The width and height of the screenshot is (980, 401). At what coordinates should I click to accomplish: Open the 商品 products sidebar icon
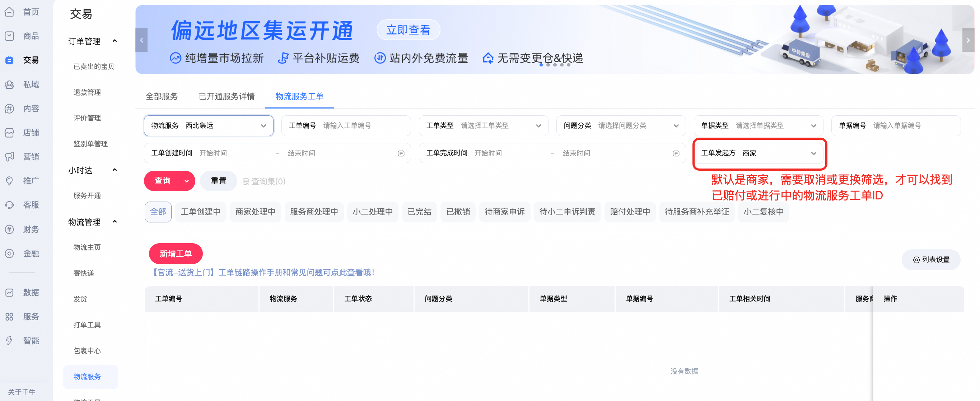click(9, 36)
